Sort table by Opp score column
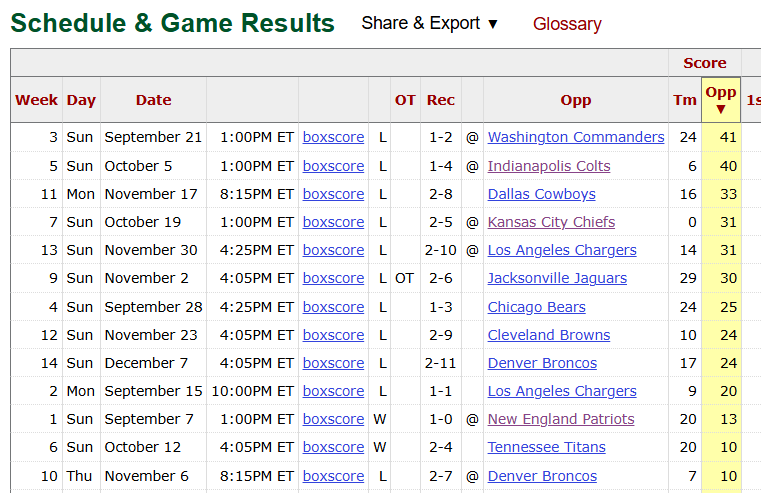Image resolution: width=761 pixels, height=493 pixels. [x=721, y=99]
